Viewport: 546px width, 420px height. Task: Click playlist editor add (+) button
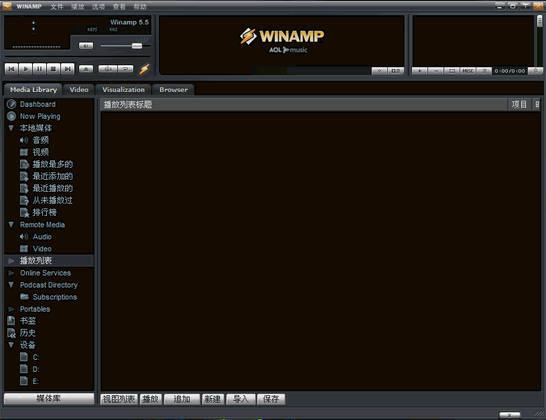click(x=420, y=71)
